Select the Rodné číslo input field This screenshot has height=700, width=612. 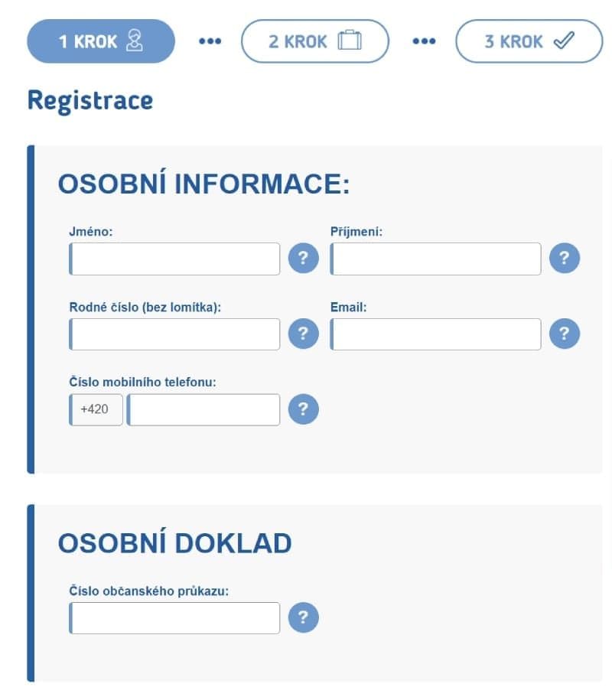pos(174,334)
